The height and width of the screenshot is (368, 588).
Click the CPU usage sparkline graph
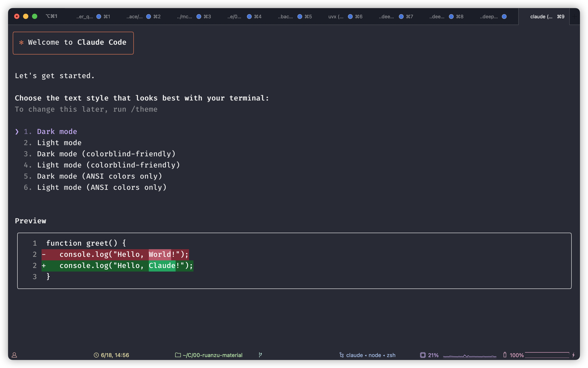pyautogui.click(x=469, y=355)
